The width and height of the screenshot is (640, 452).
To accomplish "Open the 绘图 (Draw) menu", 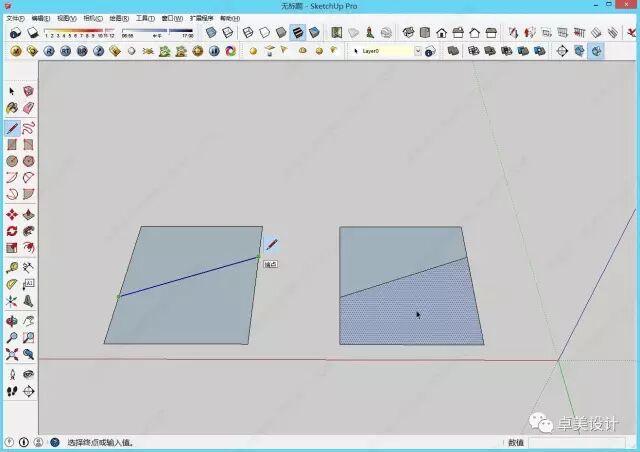I will [119, 18].
